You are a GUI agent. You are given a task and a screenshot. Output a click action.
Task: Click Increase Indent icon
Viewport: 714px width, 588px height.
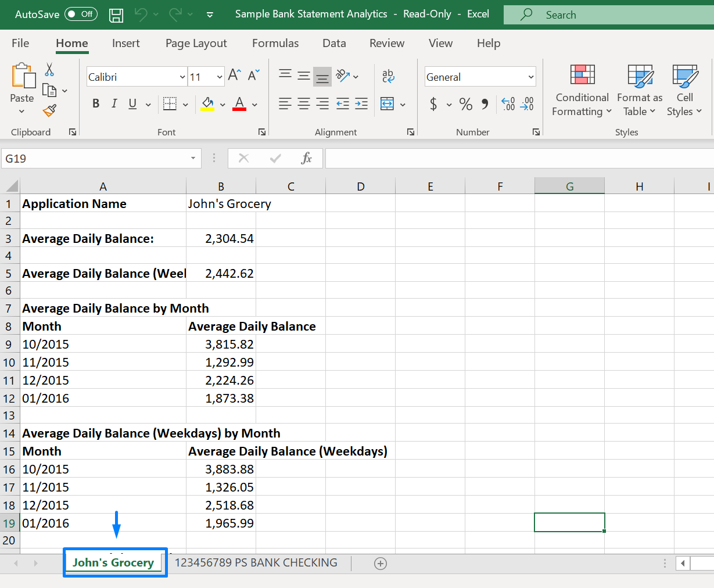coord(361,103)
